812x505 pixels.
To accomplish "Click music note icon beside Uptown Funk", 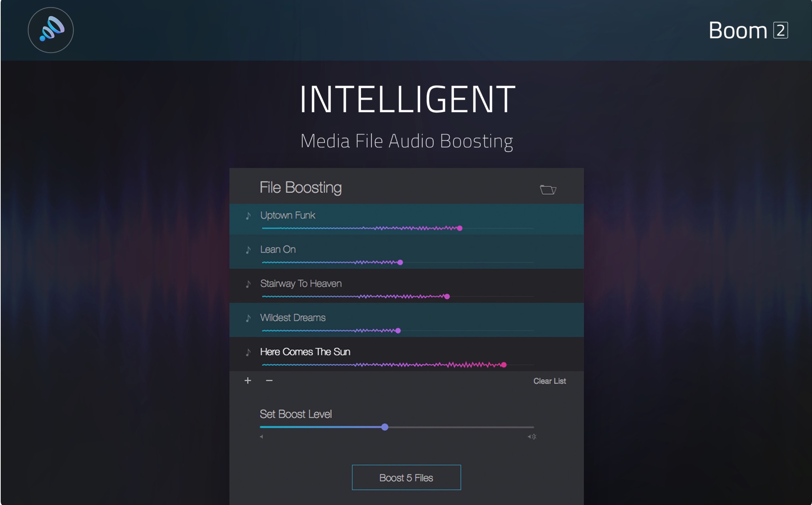I will (x=248, y=215).
